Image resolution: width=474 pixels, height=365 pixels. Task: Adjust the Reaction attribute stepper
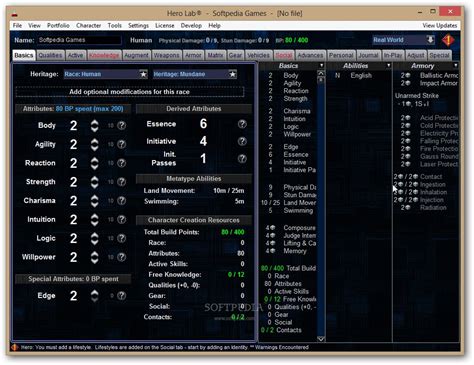95,163
